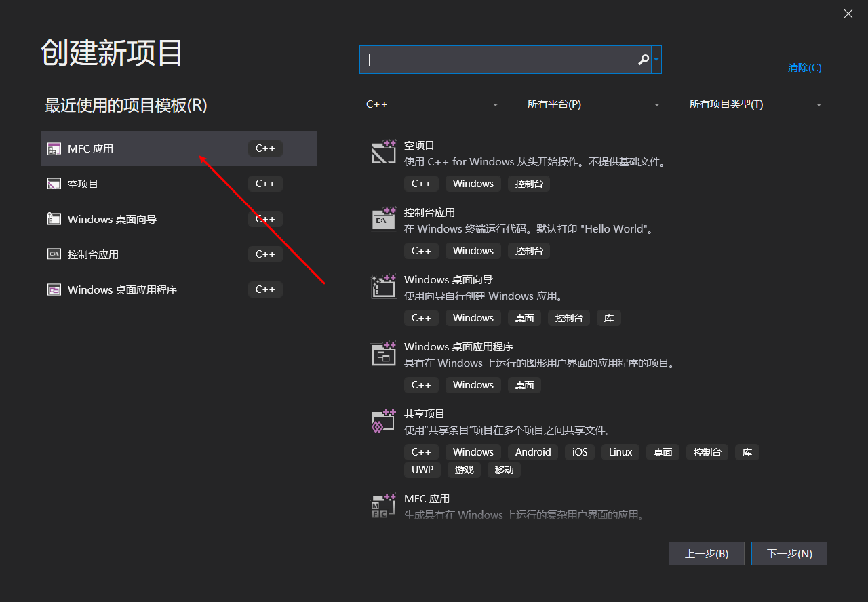Image resolution: width=868 pixels, height=602 pixels.
Task: Click the Windows 桌面应用程序 template icon
Action: (x=383, y=353)
